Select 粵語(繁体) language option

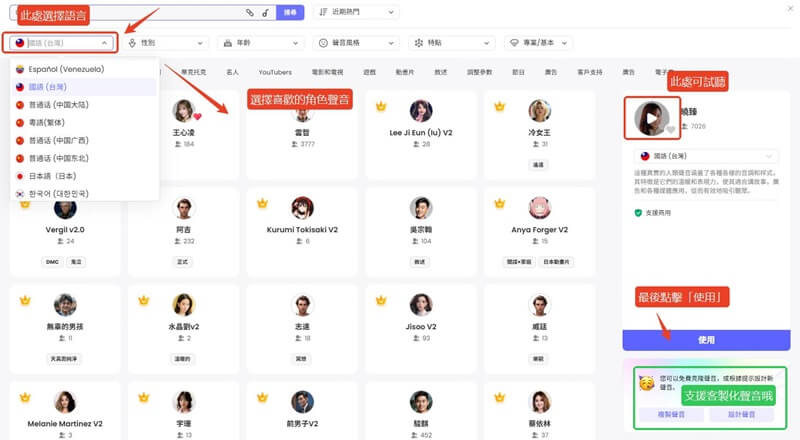pos(84,123)
